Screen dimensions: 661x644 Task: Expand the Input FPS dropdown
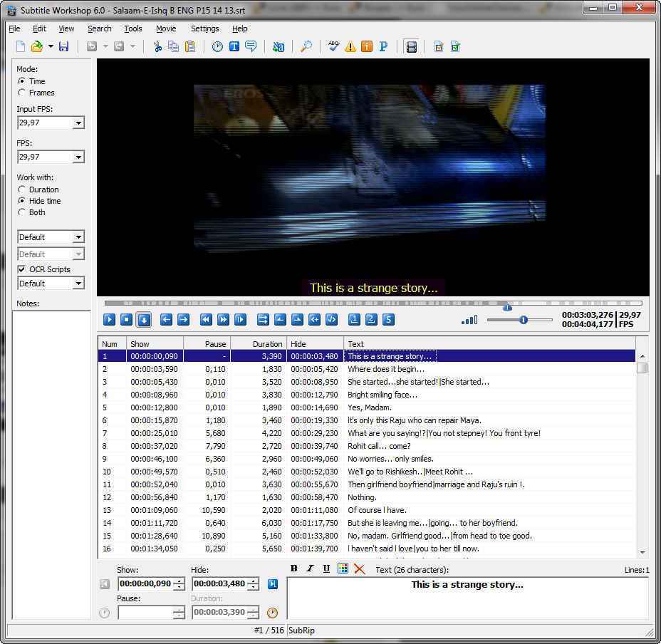(x=78, y=123)
